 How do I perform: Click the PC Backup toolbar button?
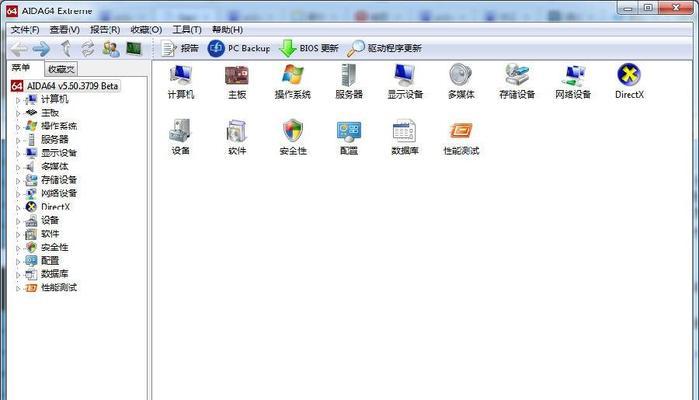click(239, 48)
